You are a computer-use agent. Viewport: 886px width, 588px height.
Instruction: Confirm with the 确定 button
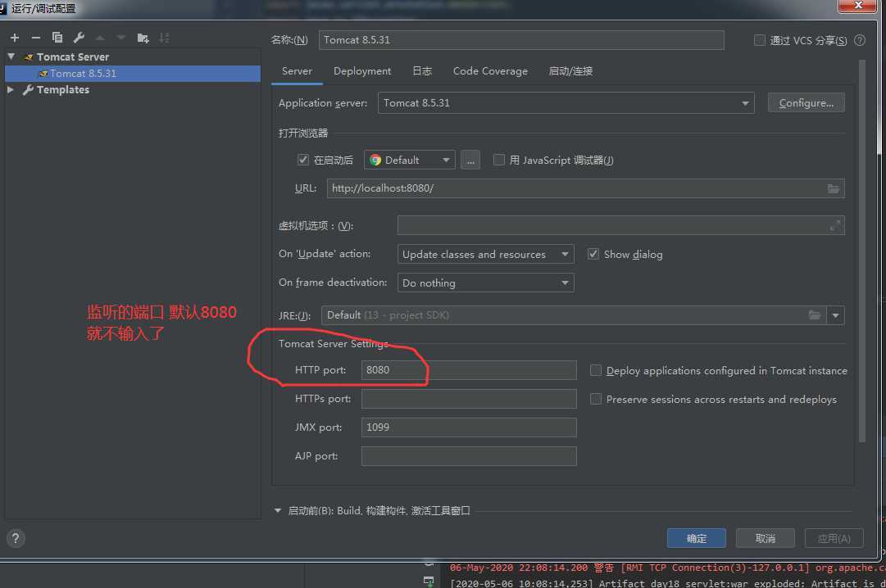697,538
